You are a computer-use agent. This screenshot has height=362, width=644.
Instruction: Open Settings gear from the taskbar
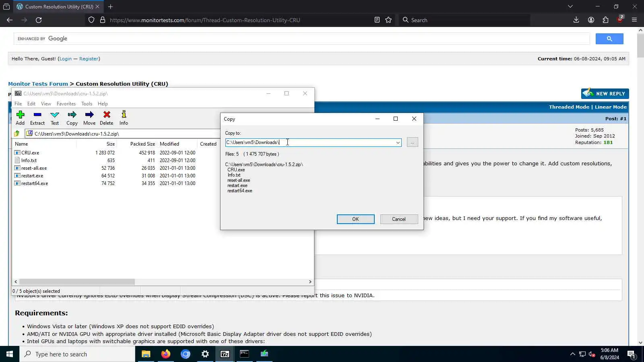[x=205, y=354]
